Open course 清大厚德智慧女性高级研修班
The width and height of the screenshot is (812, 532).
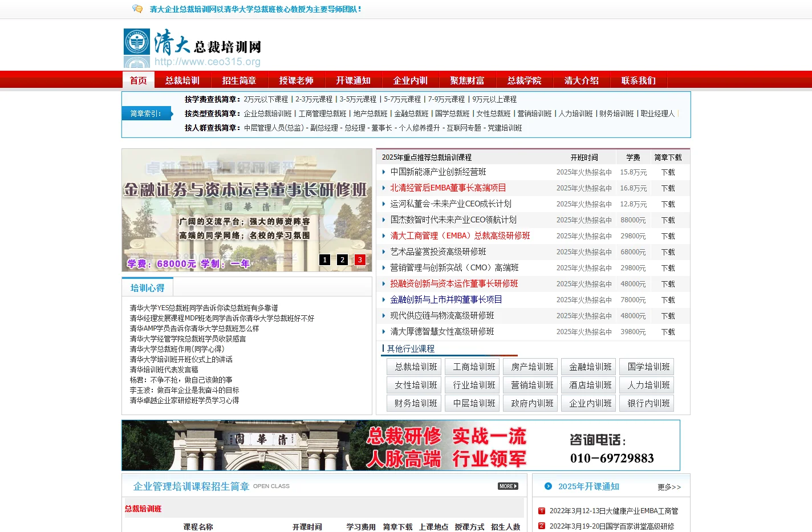[x=442, y=331]
